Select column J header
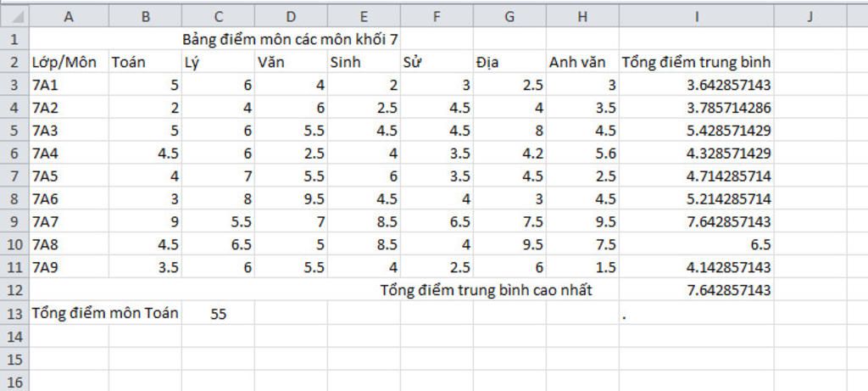 click(x=810, y=17)
